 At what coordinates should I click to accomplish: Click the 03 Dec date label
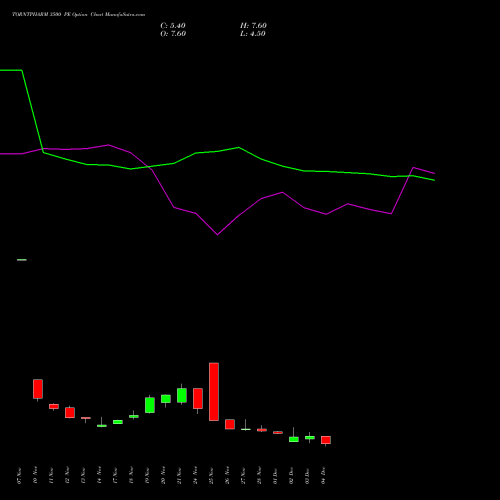(x=307, y=476)
